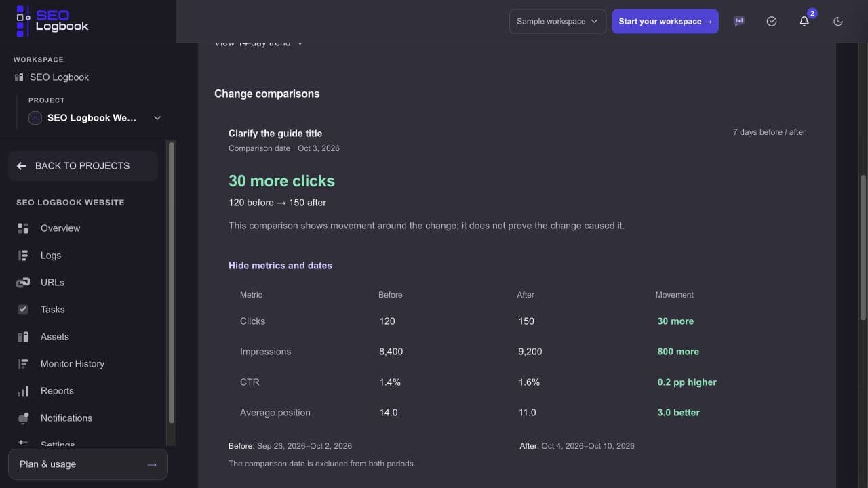Click the Change comparisons heading
The height and width of the screenshot is (488, 868).
pos(267,94)
